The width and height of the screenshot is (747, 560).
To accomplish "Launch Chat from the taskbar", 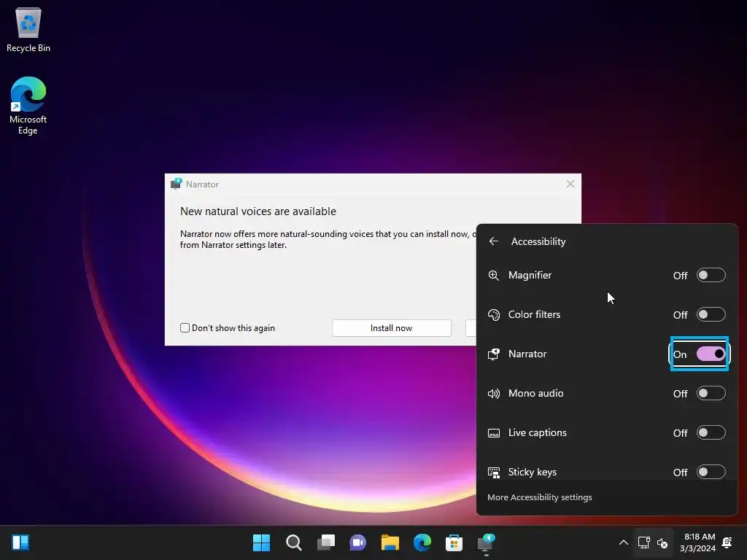I will tap(357, 542).
